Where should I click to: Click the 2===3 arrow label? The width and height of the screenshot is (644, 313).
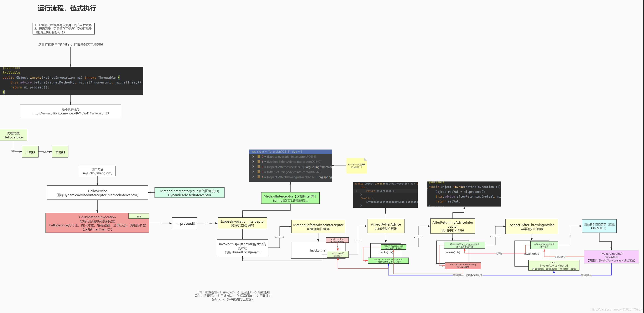418,237
